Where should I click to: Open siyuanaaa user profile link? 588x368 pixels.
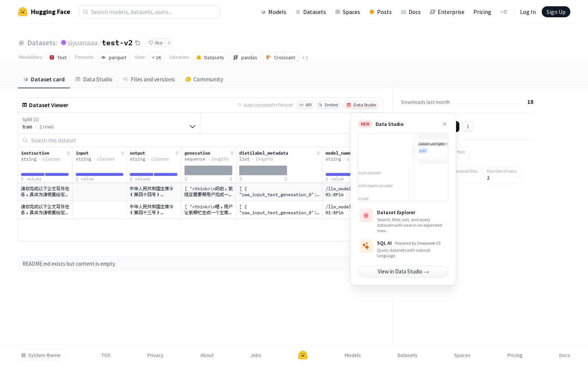point(83,43)
